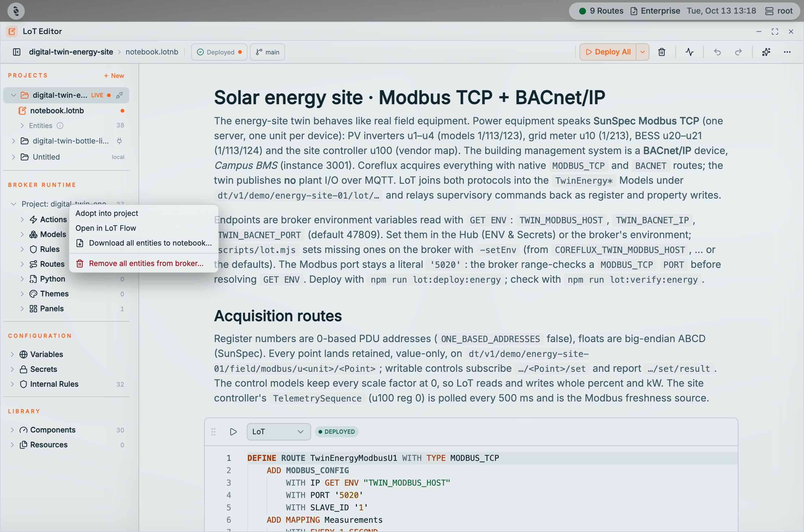Collapse the digital-twin-e... project folder
This screenshot has width=804, height=532.
14,95
